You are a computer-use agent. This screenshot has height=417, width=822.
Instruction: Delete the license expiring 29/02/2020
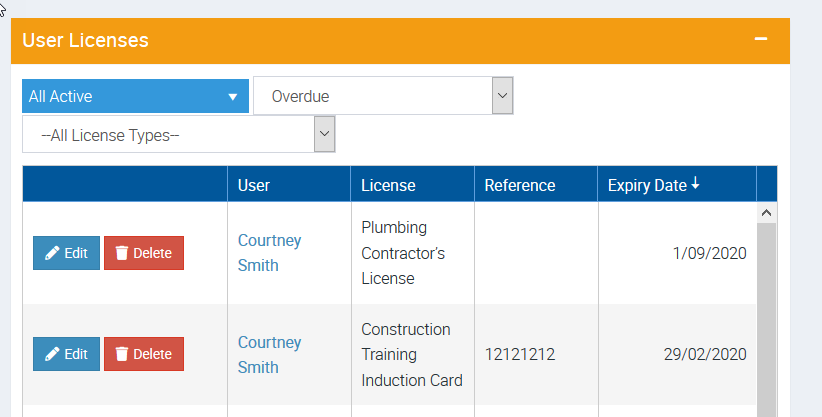pos(144,354)
